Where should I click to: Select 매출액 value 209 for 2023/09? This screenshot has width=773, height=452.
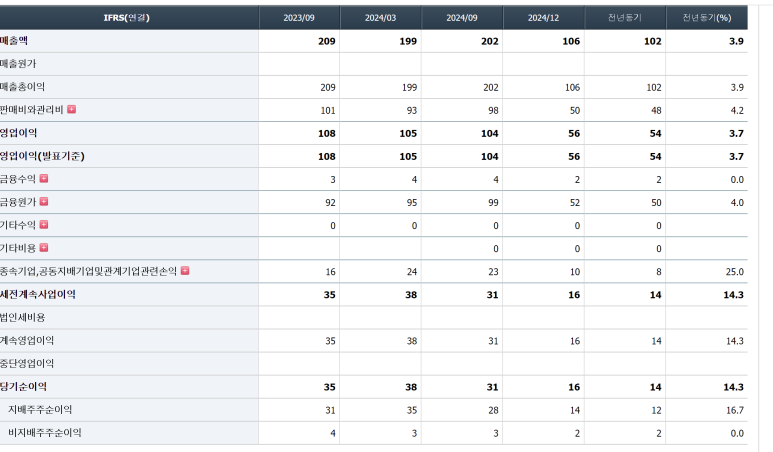(327, 41)
